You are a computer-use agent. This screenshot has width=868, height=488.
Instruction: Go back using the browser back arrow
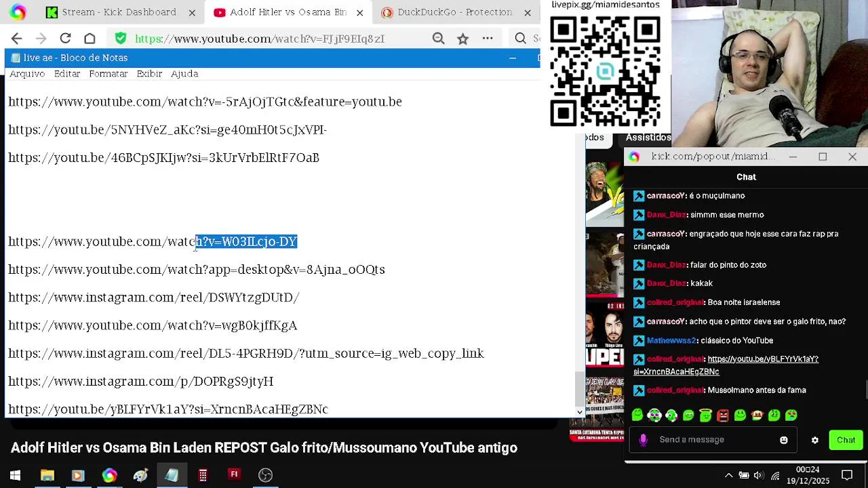click(17, 39)
